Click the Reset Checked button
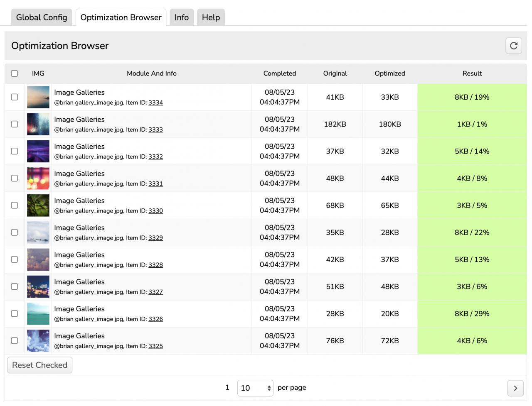Image resolution: width=532 pixels, height=406 pixels. pyautogui.click(x=39, y=365)
